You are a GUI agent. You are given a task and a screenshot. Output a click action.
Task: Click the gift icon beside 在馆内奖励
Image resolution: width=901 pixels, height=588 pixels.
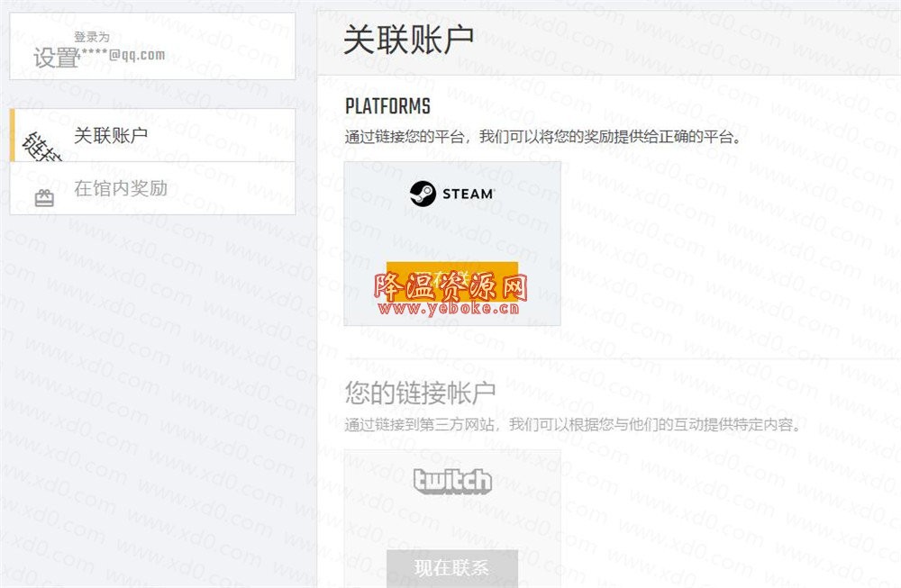point(44,198)
